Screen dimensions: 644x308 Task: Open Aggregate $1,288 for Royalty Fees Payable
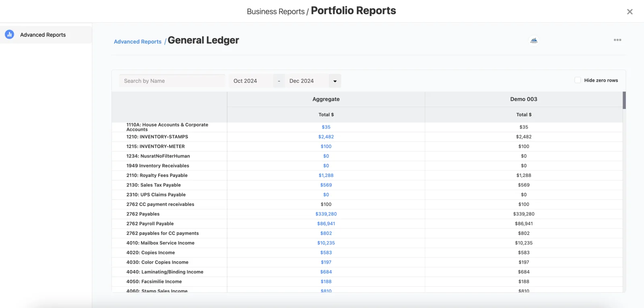326,175
